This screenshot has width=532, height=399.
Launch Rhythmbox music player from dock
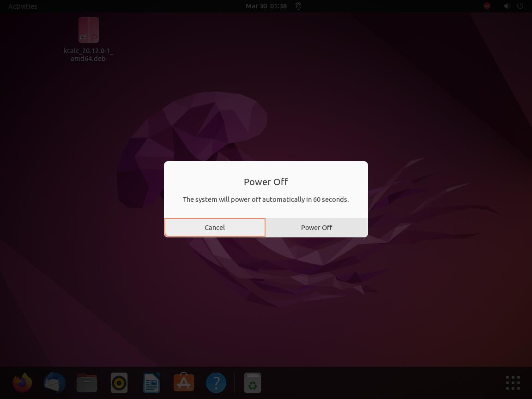point(119,383)
